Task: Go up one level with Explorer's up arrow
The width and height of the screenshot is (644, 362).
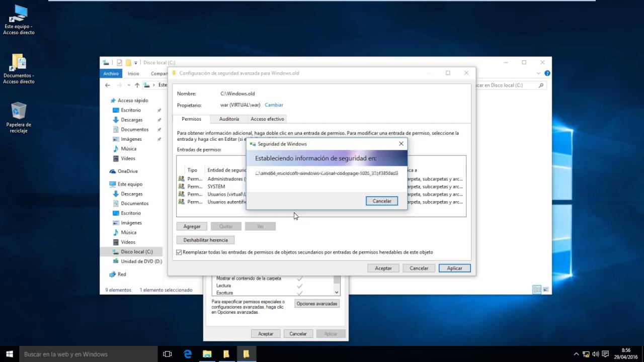Action: (x=137, y=85)
